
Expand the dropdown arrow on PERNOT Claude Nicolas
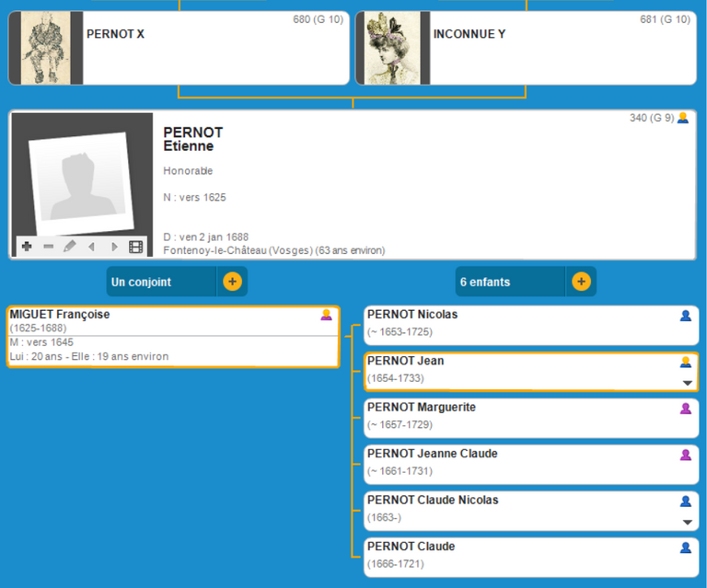(686, 522)
